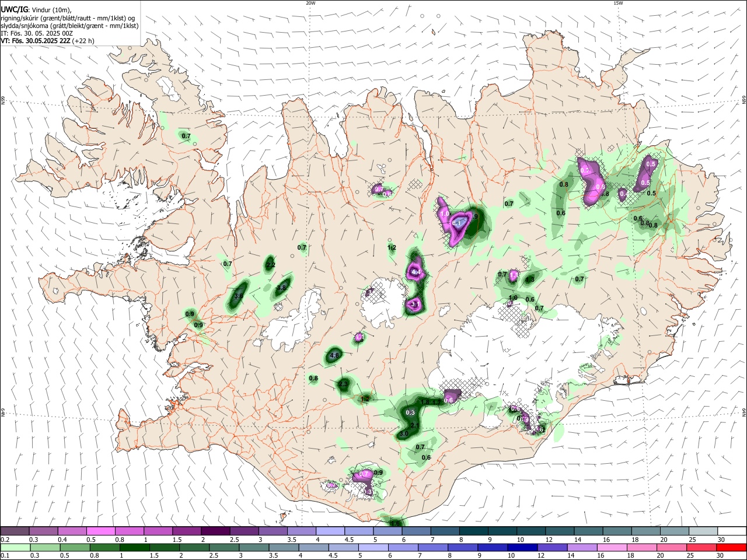This screenshot has width=747, height=560.
Task: Click the '15W' longitude label at top
Action: point(618,3)
